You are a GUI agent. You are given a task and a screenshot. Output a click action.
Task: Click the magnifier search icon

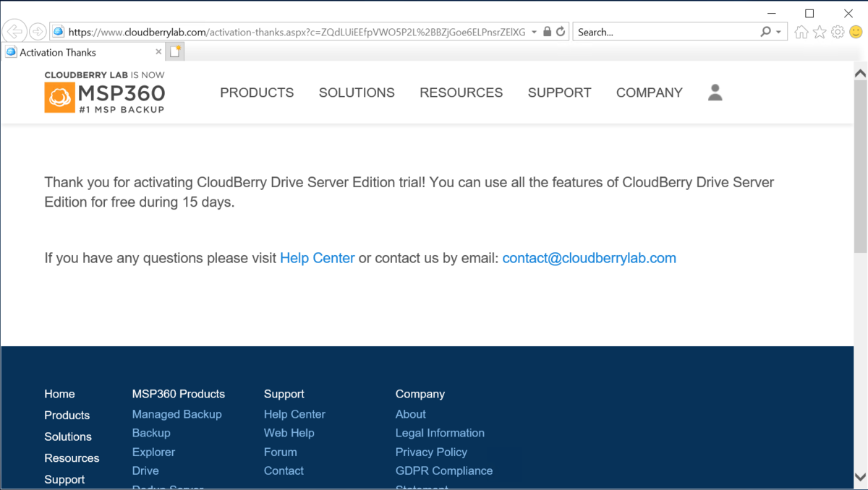[x=765, y=32]
